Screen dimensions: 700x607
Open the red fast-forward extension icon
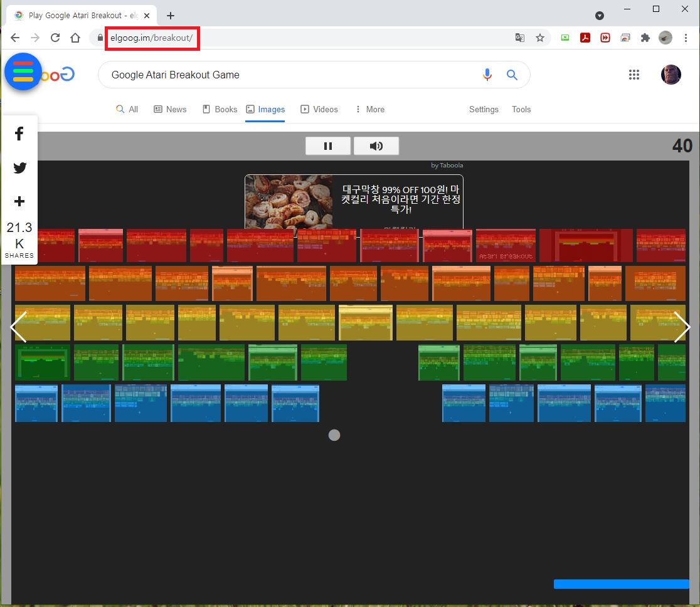tap(605, 38)
